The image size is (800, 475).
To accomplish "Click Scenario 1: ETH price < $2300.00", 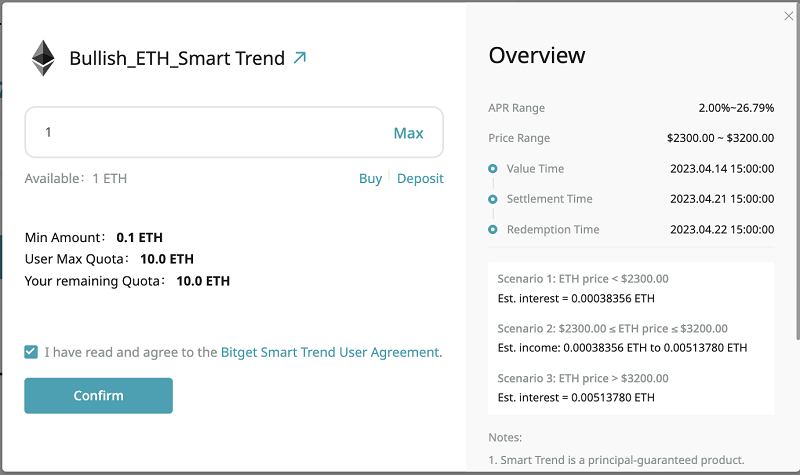I will (x=583, y=279).
